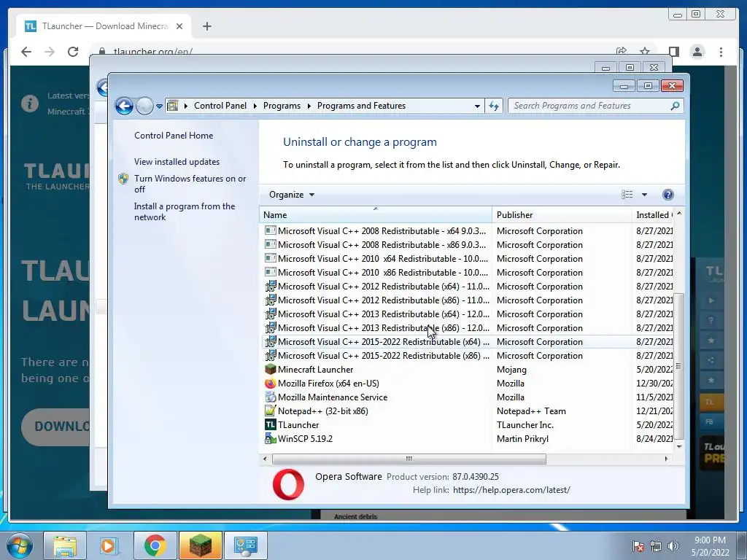Expand the view options dropdown arrow
The width and height of the screenshot is (747, 560).
click(x=644, y=194)
